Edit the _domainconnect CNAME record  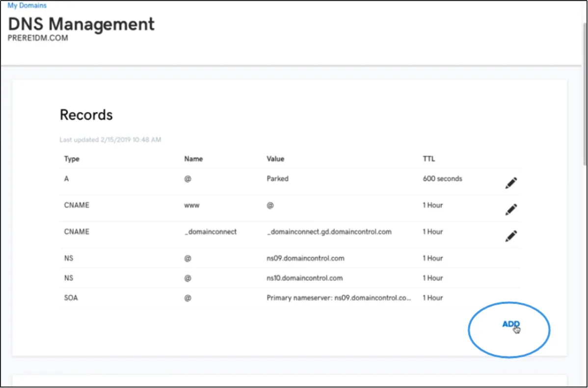pos(511,236)
